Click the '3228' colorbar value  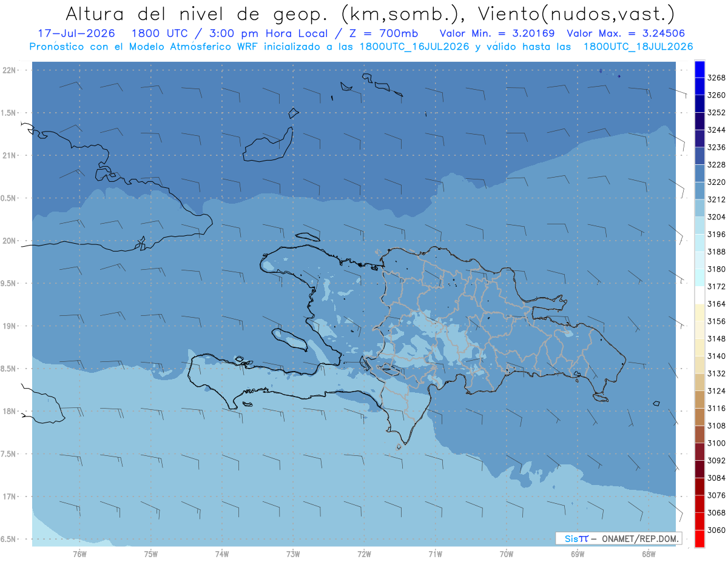(716, 165)
